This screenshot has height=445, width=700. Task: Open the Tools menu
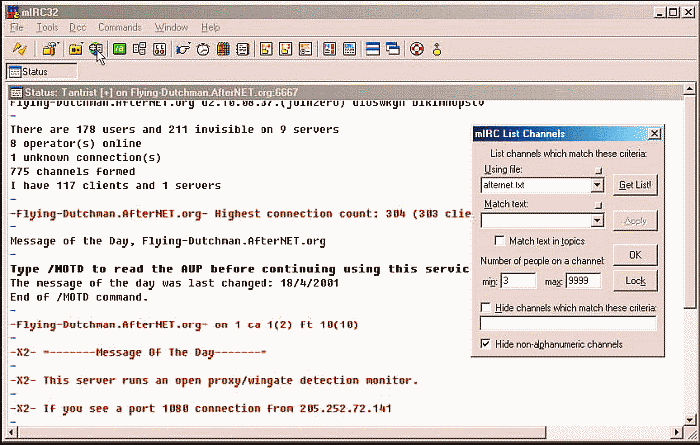point(47,28)
